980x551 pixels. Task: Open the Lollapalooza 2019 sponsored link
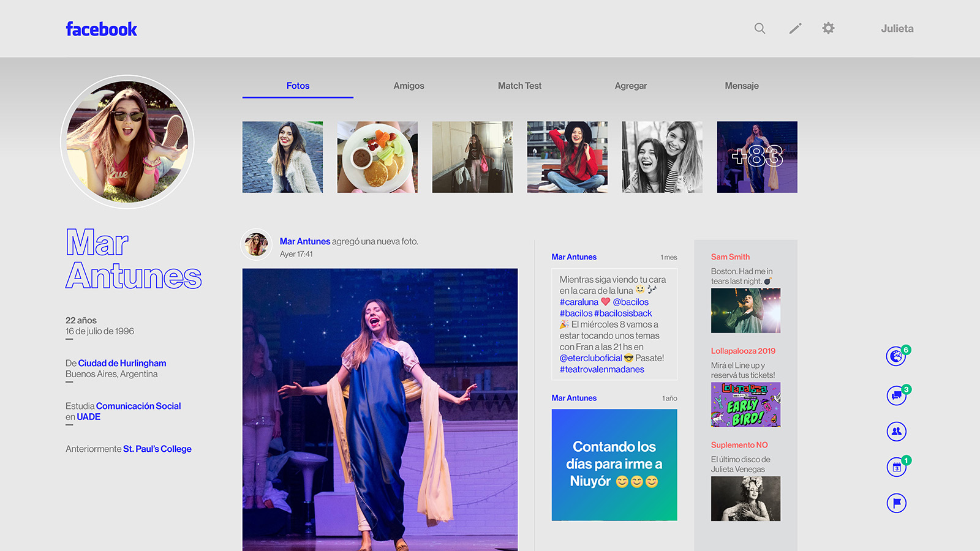743,351
